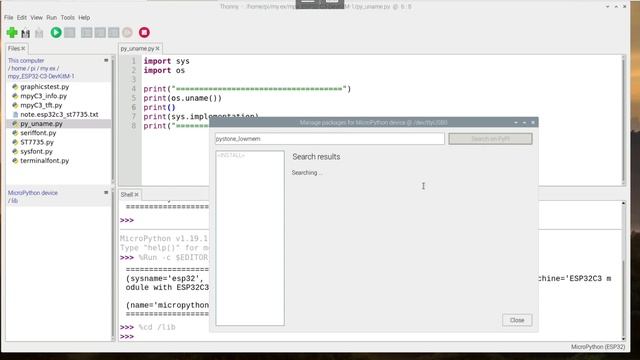
Task: Open the View menu
Action: [x=36, y=18]
